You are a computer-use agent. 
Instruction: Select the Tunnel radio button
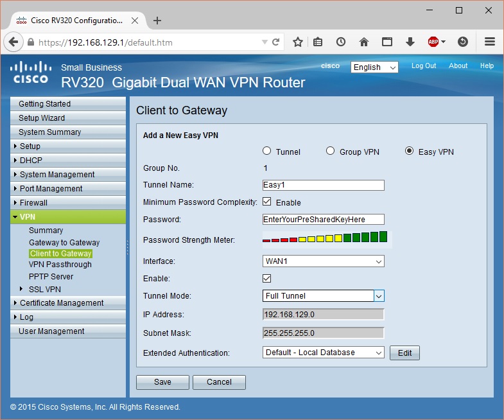pos(267,151)
